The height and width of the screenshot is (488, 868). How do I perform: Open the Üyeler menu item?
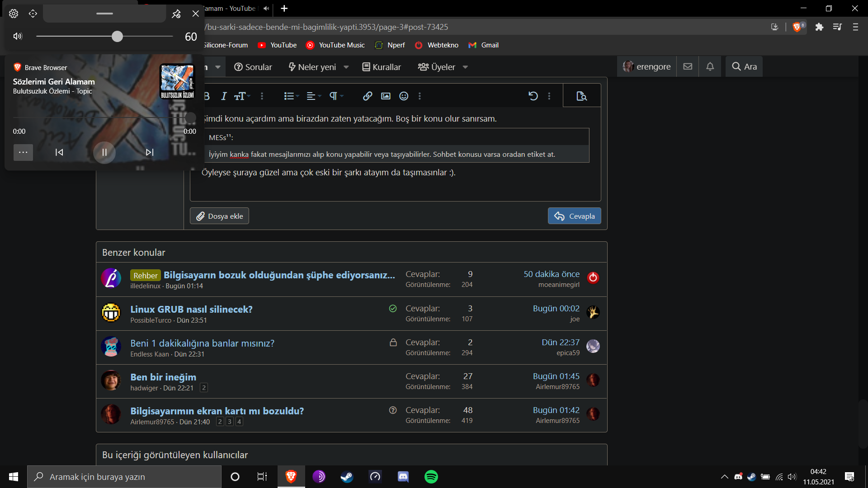coord(437,67)
